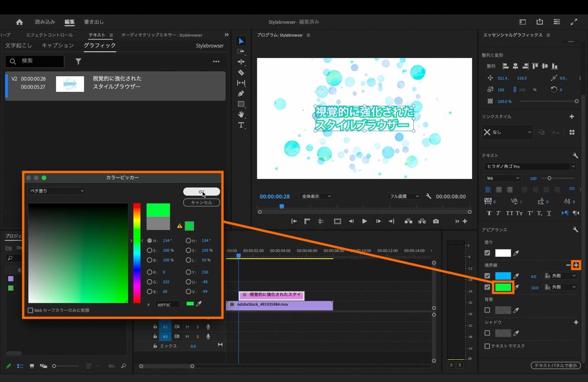Open the zoom level dropdown
The width and height of the screenshot is (588, 382).
pyautogui.click(x=316, y=196)
